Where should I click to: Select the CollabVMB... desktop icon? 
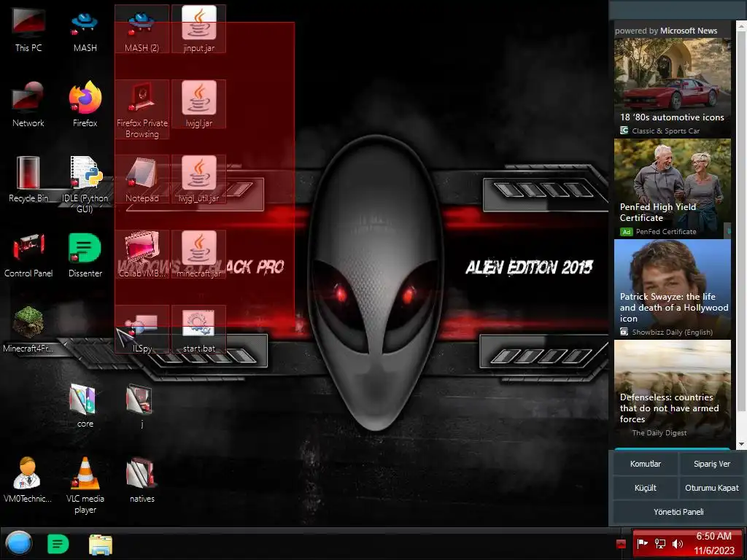click(x=142, y=254)
